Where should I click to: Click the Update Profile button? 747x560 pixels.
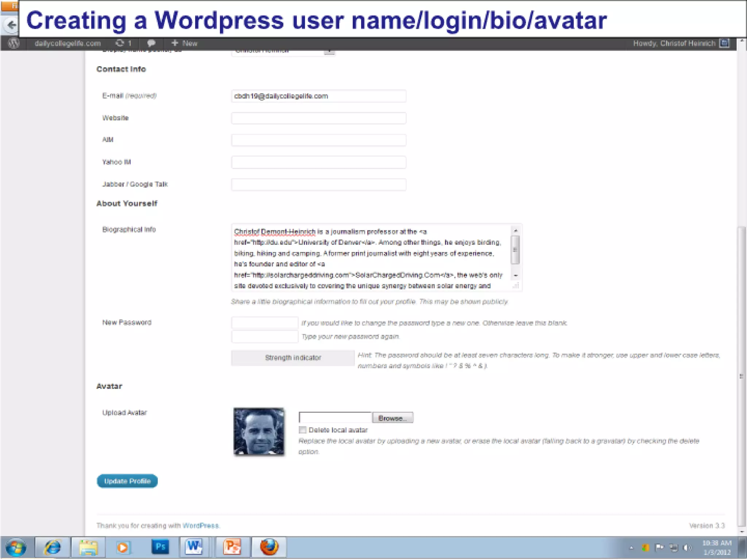127,481
